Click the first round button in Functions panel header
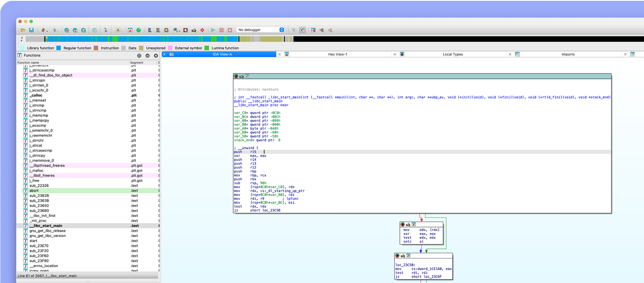Image resolution: width=644 pixels, height=283 pixels. coord(139,56)
